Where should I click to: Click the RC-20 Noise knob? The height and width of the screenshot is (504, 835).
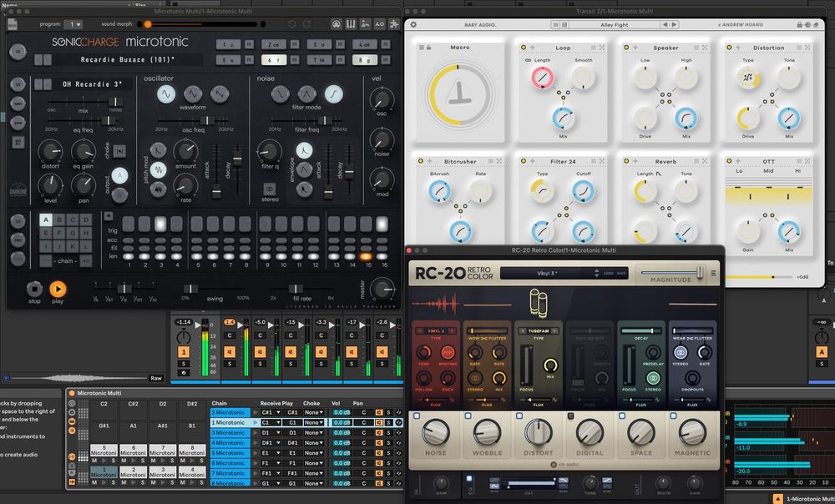pos(436,432)
